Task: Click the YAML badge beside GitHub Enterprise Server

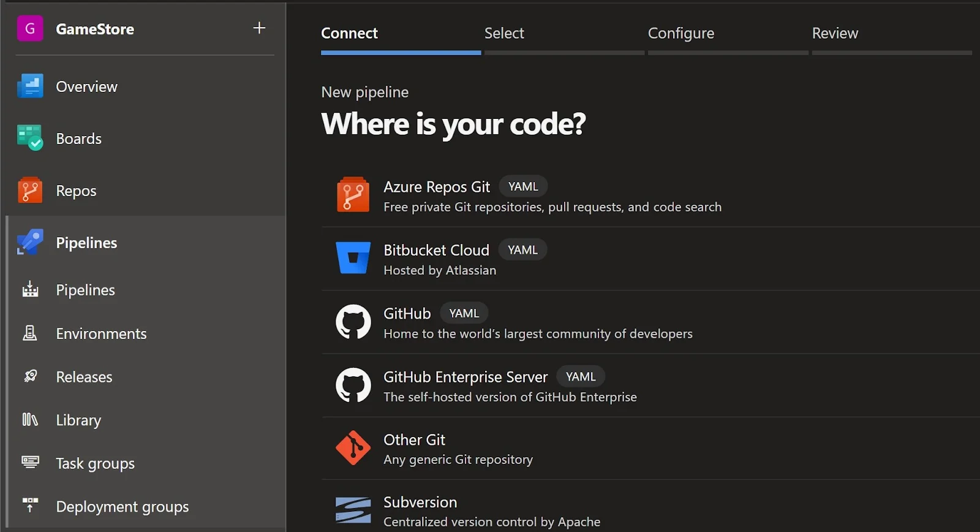Action: 581,376
